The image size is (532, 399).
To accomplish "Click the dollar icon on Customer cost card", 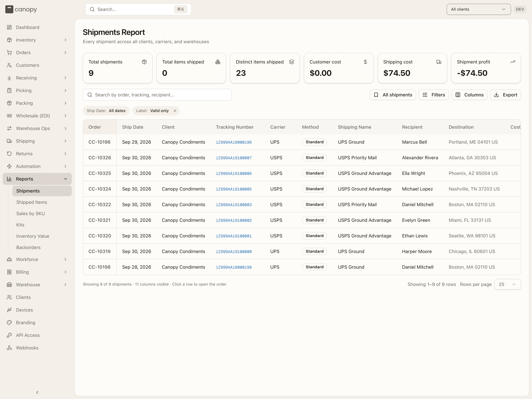I will point(365,62).
